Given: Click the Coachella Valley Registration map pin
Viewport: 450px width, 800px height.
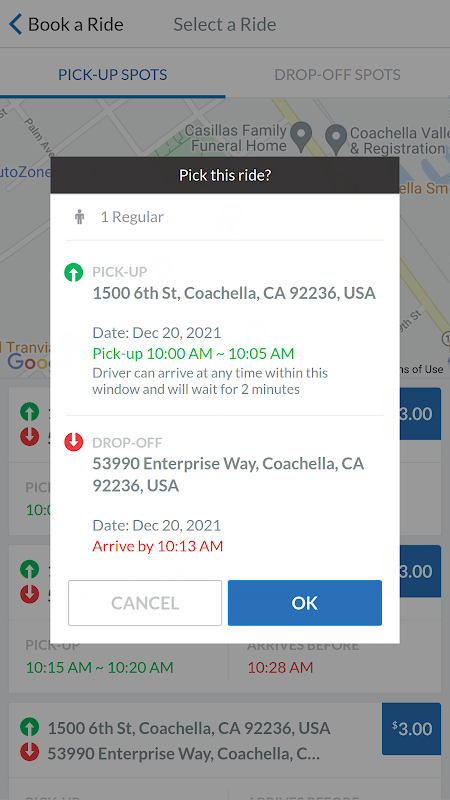Looking at the screenshot, I should tap(336, 139).
